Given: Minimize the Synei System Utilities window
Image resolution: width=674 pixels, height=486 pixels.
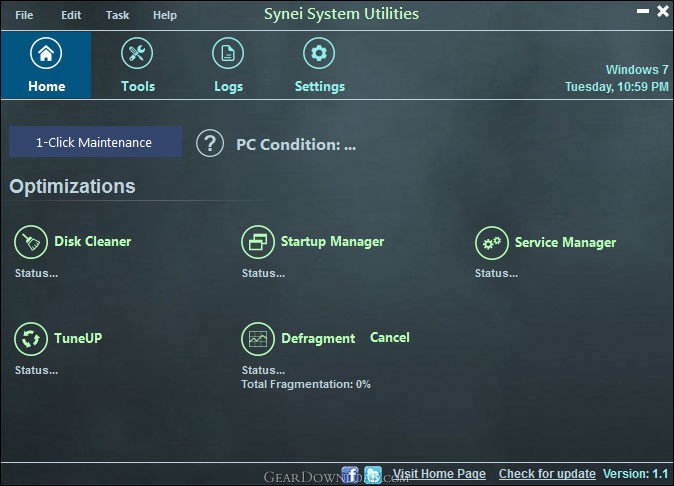Looking at the screenshot, I should click(643, 11).
